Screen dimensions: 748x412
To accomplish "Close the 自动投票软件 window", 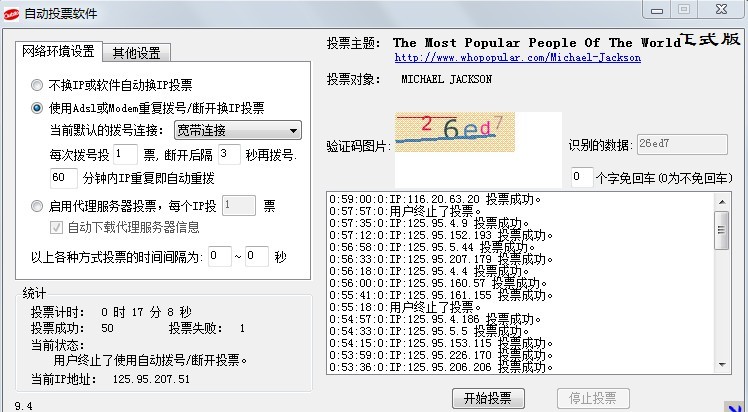I will pos(722,9).
